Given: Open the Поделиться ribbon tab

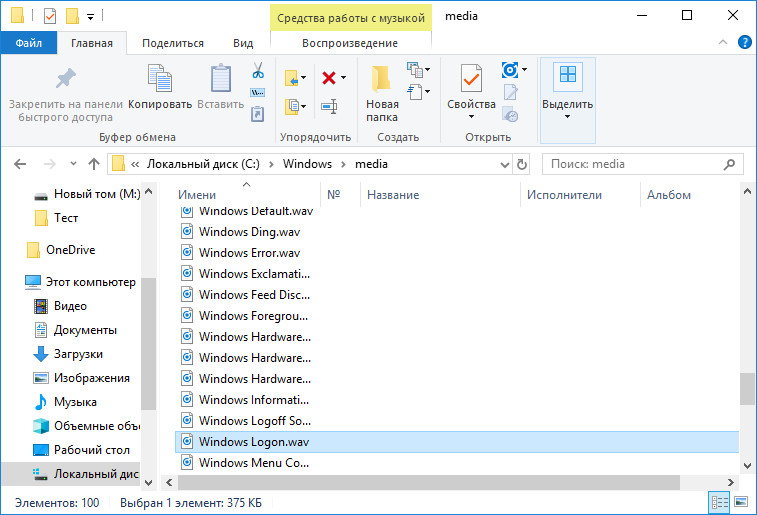Looking at the screenshot, I should point(173,43).
